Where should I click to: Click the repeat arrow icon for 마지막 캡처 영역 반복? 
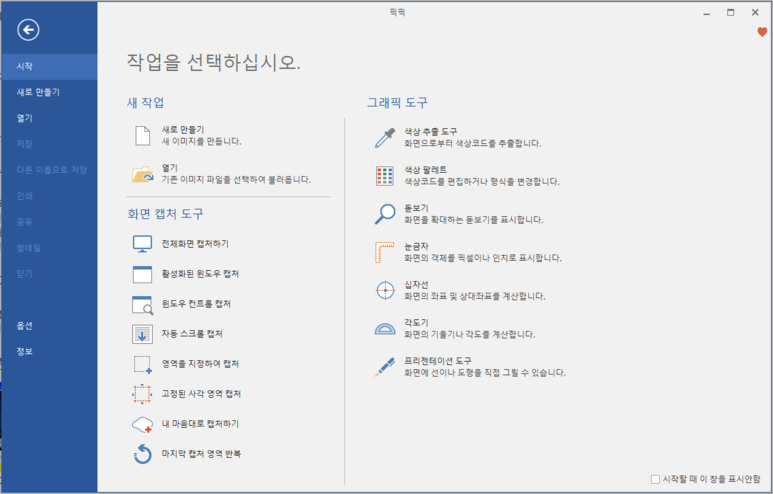click(142, 454)
